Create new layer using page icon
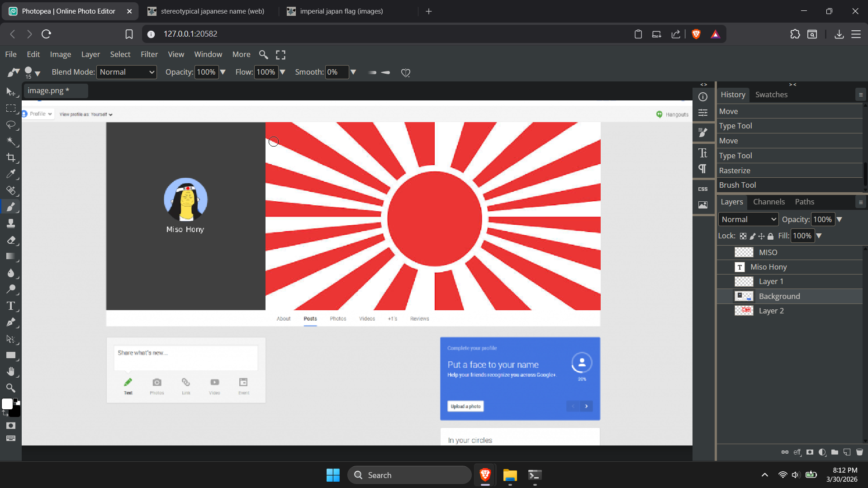 tap(847, 452)
